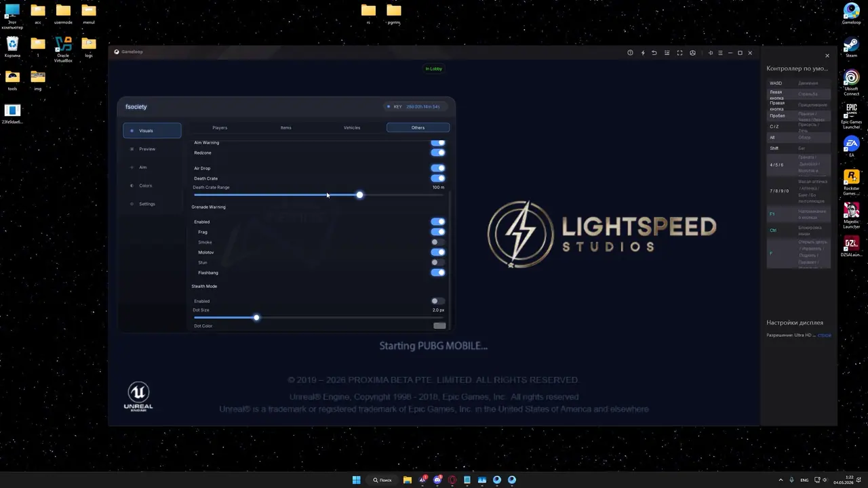The width and height of the screenshot is (868, 488).
Task: Open Discord from the taskbar
Action: (x=437, y=480)
